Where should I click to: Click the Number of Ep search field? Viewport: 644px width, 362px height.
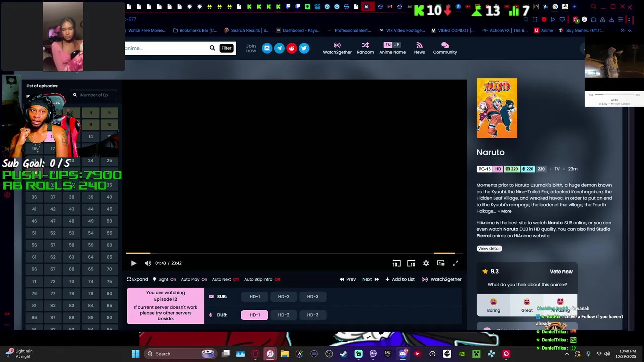(x=94, y=95)
